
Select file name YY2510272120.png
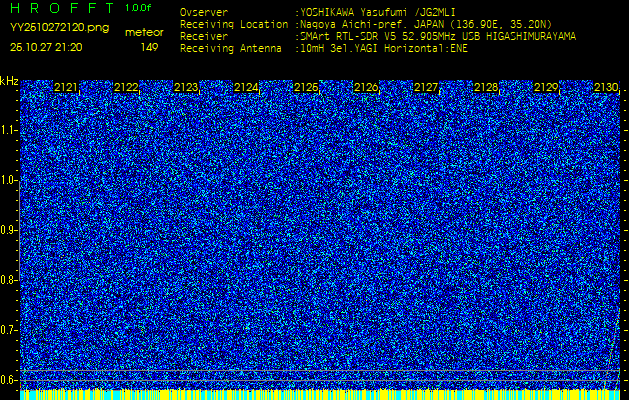59,28
